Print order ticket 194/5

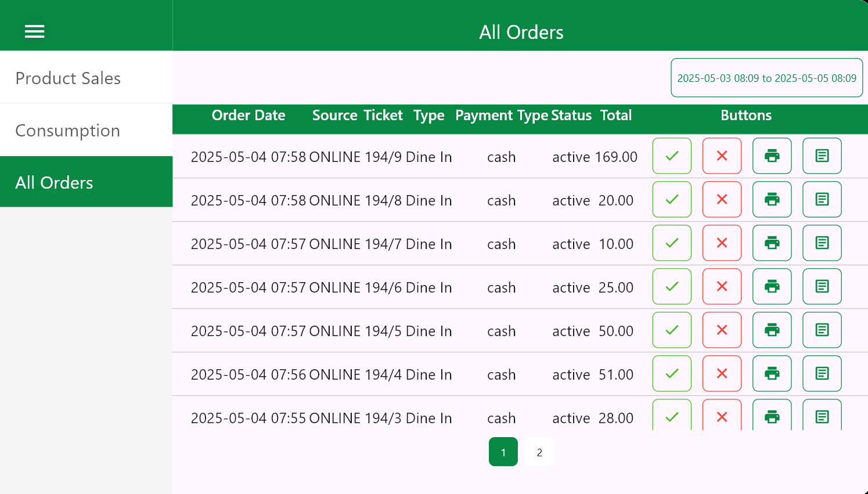pos(772,330)
